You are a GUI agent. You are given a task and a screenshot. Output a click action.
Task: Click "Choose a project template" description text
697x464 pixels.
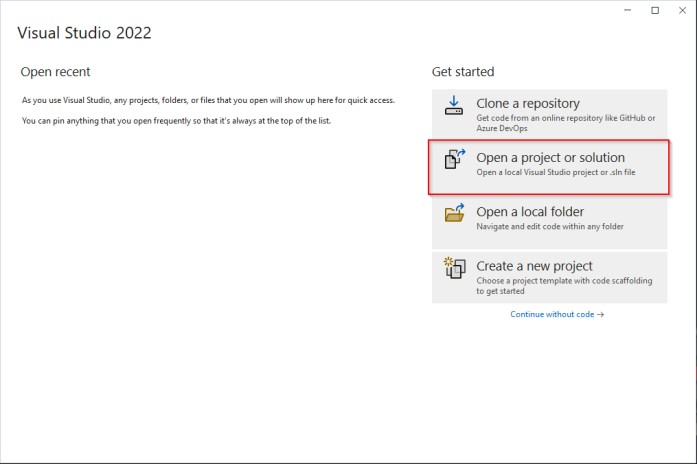click(x=564, y=280)
